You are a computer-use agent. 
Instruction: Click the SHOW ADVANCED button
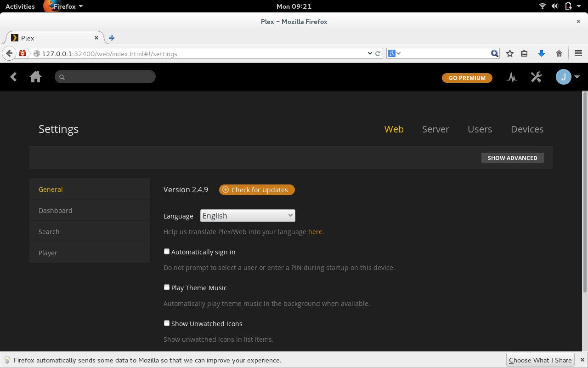512,158
